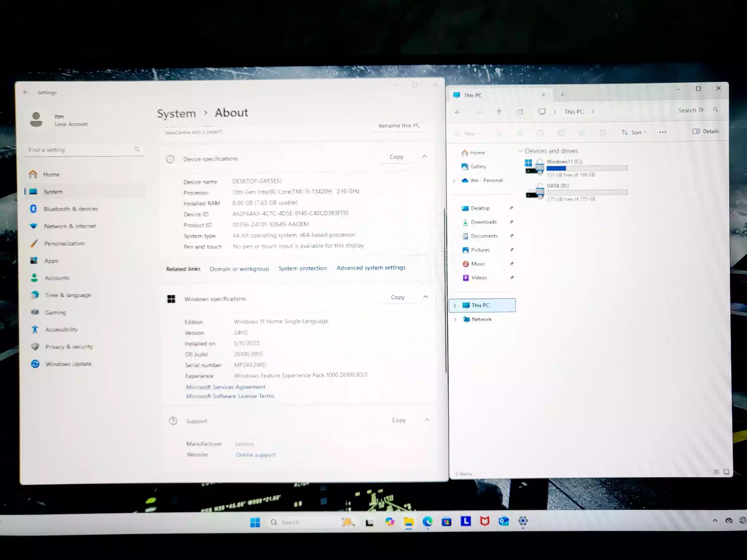Open Advanced system settings link

(x=371, y=268)
